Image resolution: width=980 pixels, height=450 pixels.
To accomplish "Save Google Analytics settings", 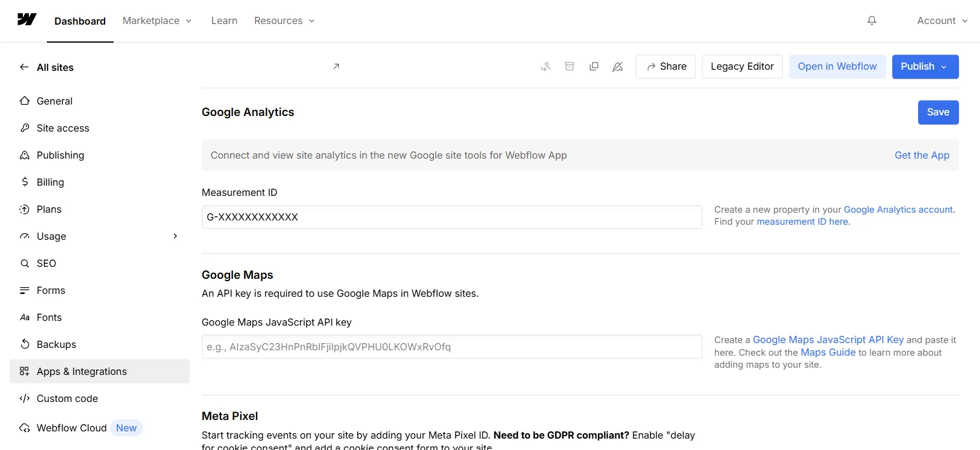I will [x=938, y=112].
